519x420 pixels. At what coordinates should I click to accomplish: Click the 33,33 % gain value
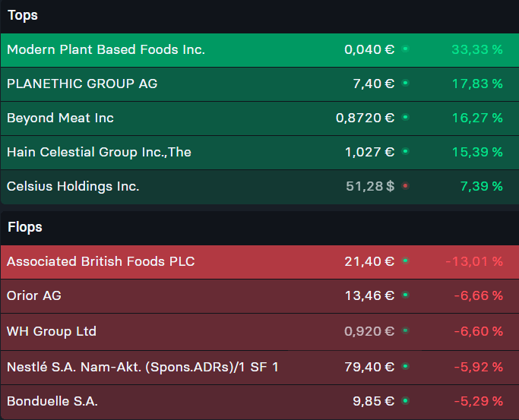pyautogui.click(x=477, y=49)
